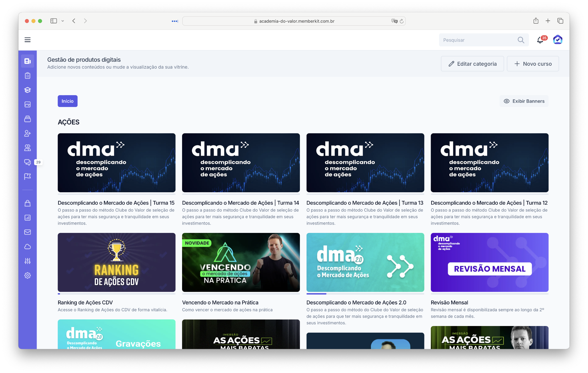The width and height of the screenshot is (588, 373).
Task: Open the courses section in the sidebar
Action: 28,61
